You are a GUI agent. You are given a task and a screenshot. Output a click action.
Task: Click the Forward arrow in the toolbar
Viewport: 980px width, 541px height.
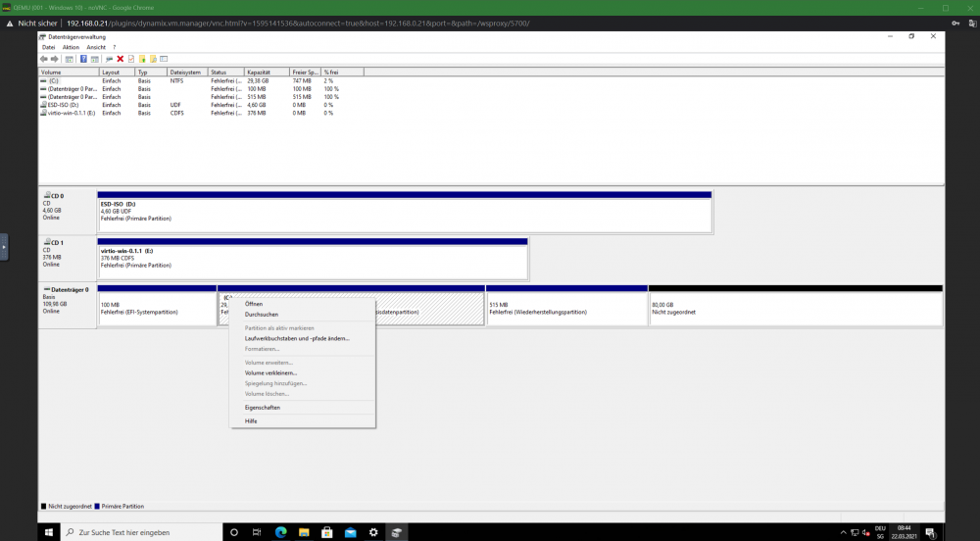pyautogui.click(x=54, y=59)
